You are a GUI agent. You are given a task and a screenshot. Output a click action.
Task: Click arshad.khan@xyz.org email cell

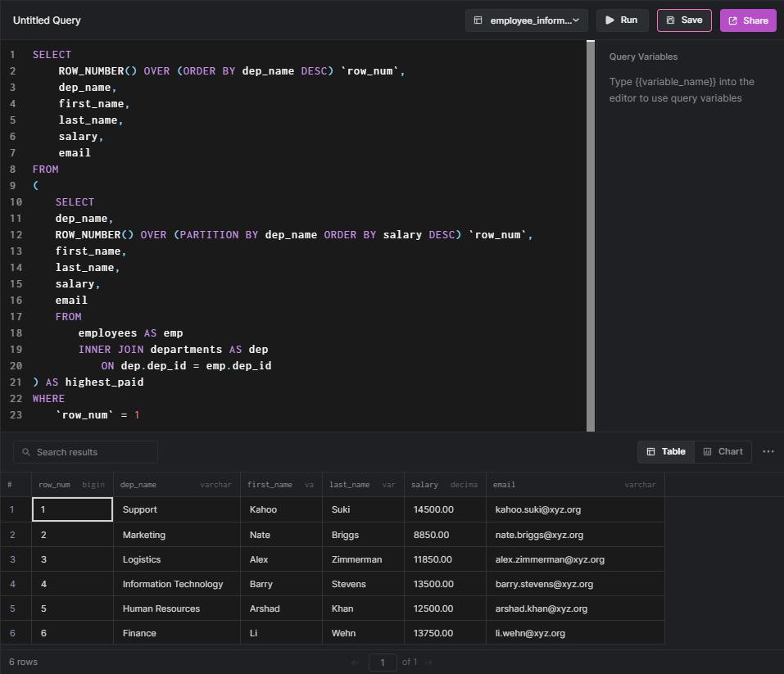pos(575,608)
